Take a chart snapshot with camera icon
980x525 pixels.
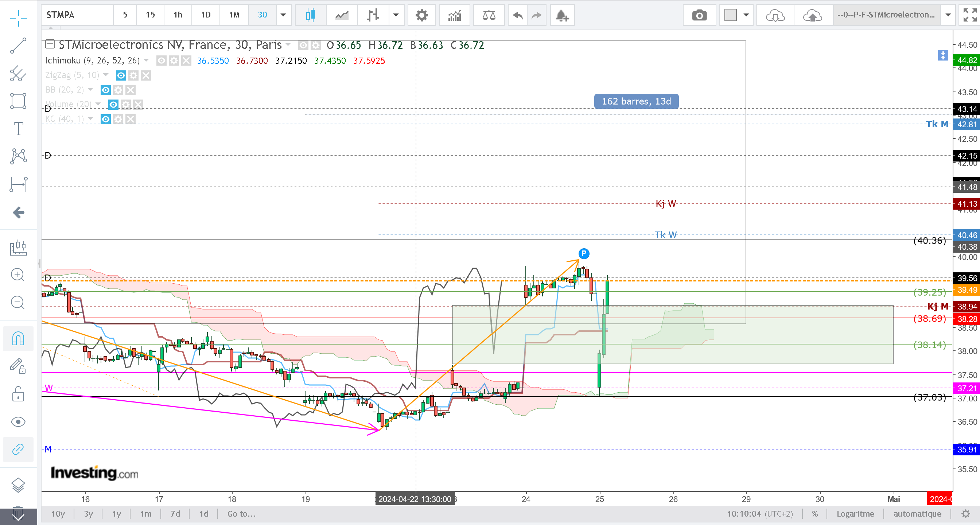coord(699,15)
